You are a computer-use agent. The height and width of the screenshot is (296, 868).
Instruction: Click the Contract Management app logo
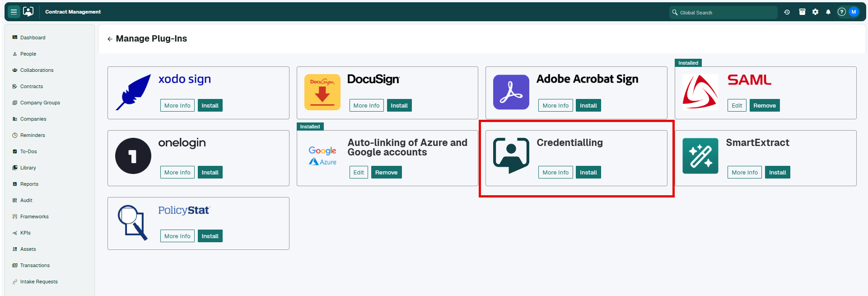[28, 12]
